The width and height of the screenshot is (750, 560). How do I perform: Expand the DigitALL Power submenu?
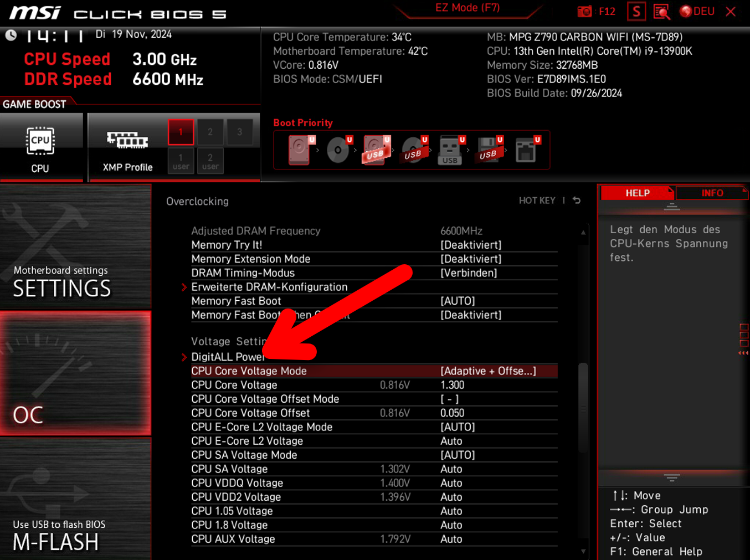(x=228, y=357)
